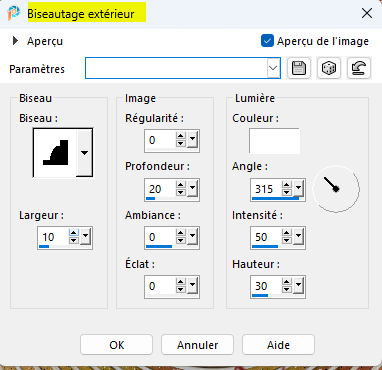Decrease Profondeur with the down arrow
This screenshot has width=382, height=370.
coord(181,193)
